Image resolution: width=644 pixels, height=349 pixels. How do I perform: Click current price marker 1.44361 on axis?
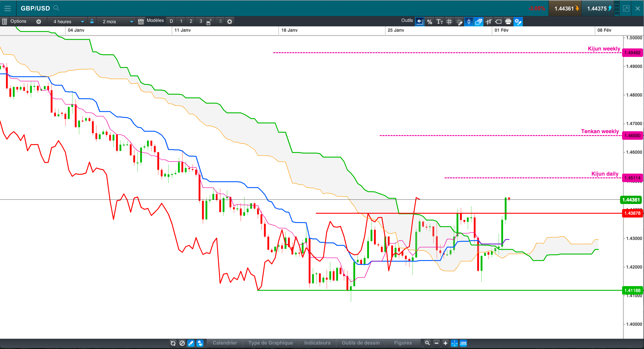coord(631,200)
